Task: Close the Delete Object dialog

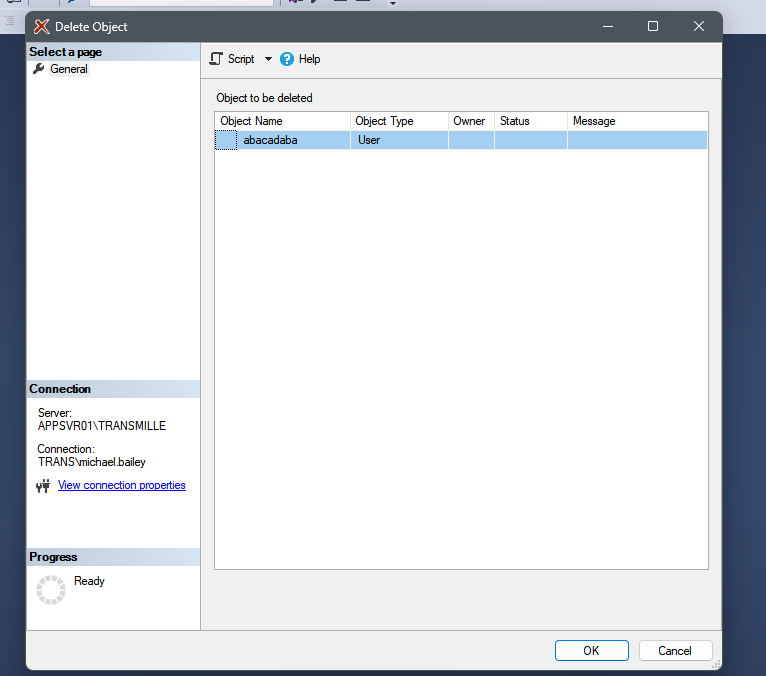Action: pyautogui.click(x=699, y=26)
